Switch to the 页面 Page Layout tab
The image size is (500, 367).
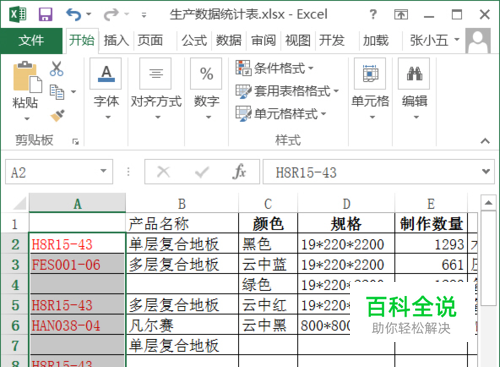150,41
